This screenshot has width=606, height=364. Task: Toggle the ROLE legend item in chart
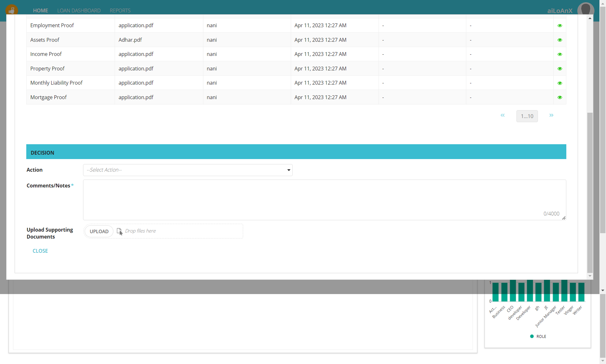[x=538, y=336]
